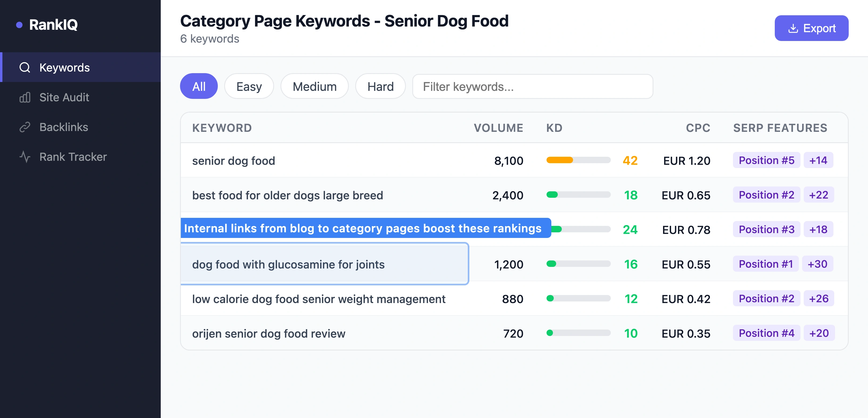Image resolution: width=868 pixels, height=418 pixels.
Task: Switch to the Hard keywords filter
Action: (380, 86)
